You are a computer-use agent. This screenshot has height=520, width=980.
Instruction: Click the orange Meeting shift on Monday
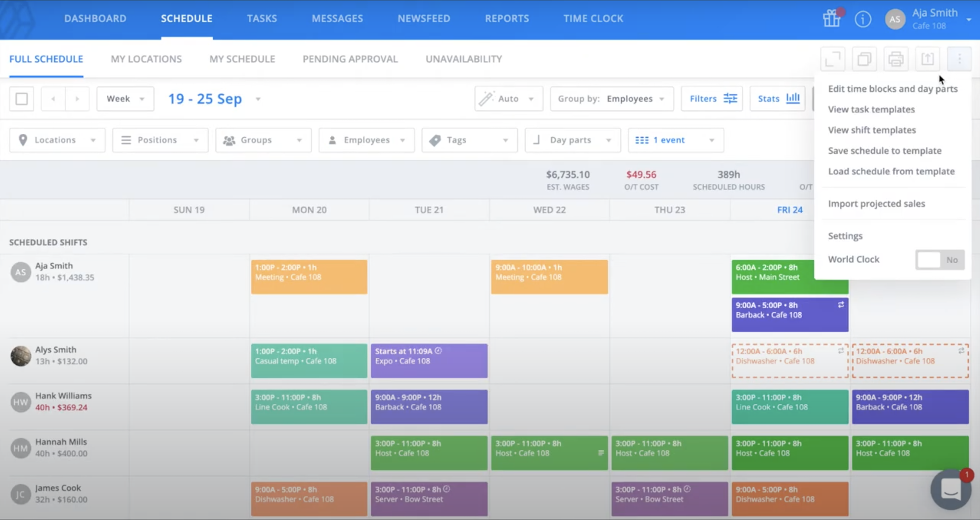(309, 277)
